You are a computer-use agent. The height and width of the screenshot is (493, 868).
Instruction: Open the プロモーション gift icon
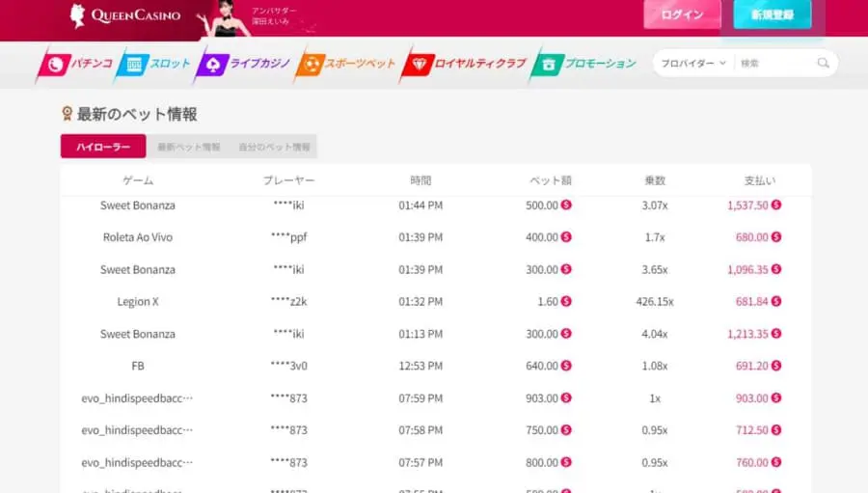click(548, 65)
